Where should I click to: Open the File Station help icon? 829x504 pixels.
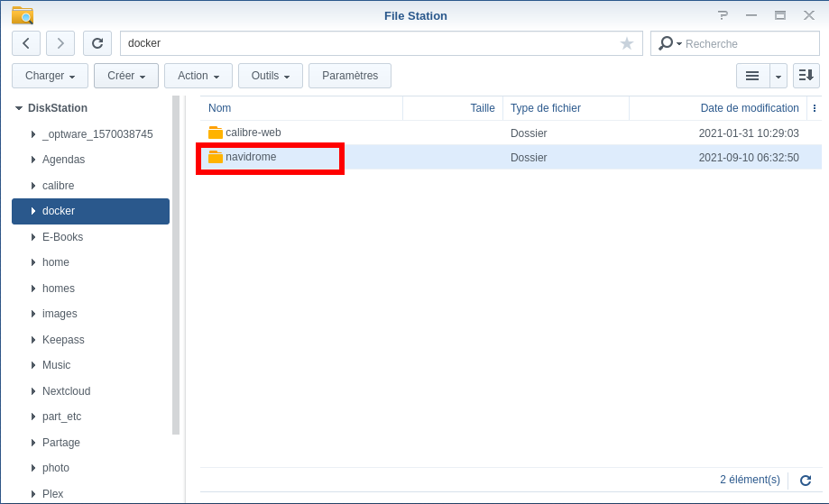pos(723,15)
